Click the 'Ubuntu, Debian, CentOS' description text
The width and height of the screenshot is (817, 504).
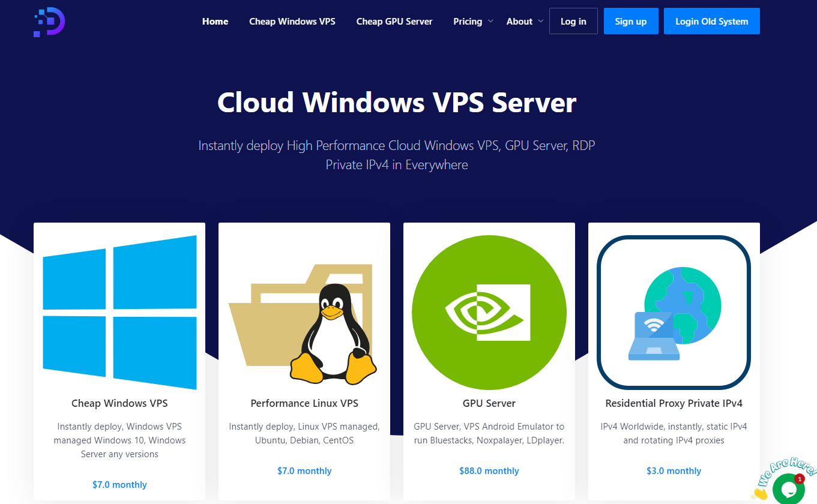tap(304, 440)
